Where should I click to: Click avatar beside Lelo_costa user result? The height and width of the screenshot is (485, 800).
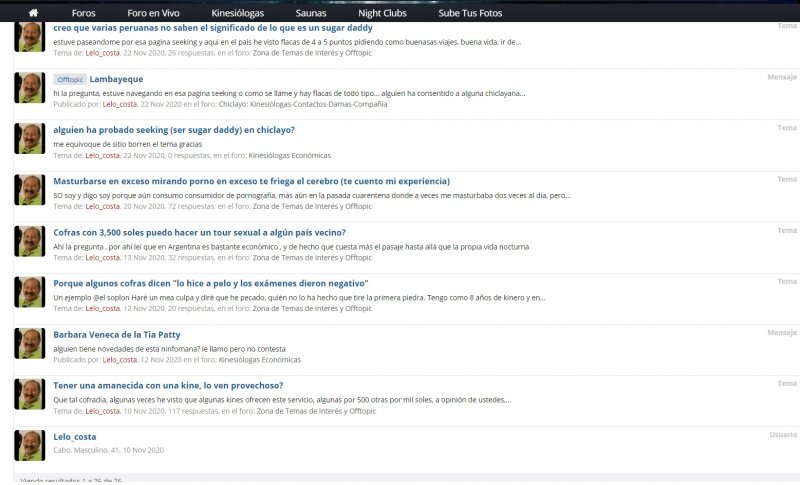pyautogui.click(x=30, y=445)
